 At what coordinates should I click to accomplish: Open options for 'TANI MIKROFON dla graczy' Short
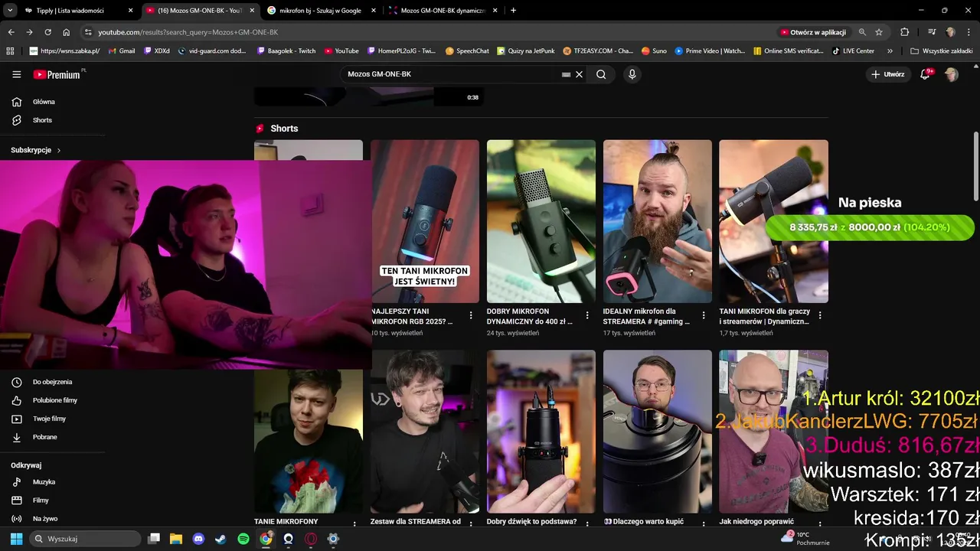click(x=820, y=315)
